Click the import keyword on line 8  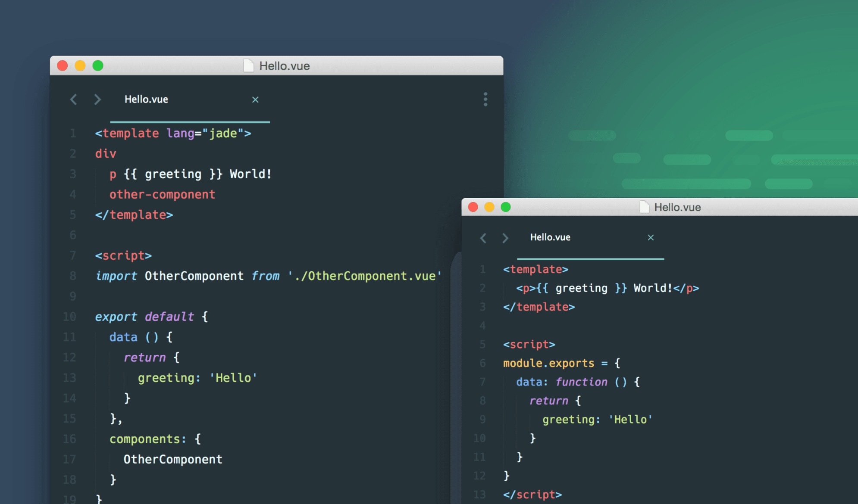coord(116,276)
